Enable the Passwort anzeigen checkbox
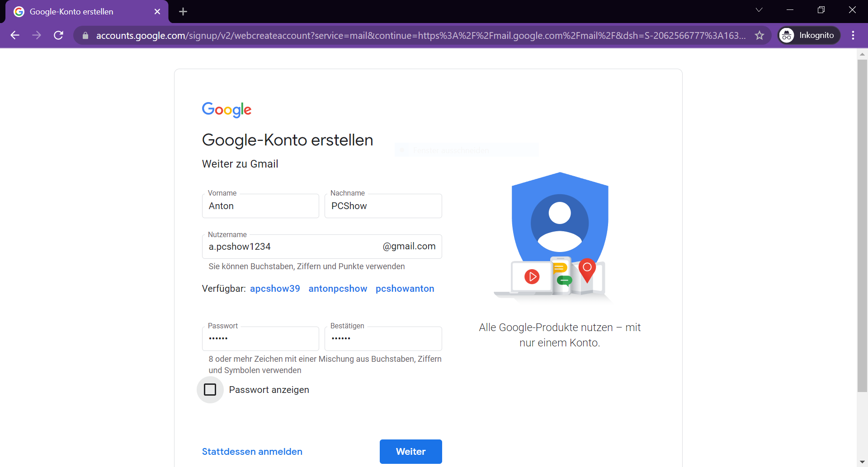Screen dimensions: 868x467 point(210,389)
